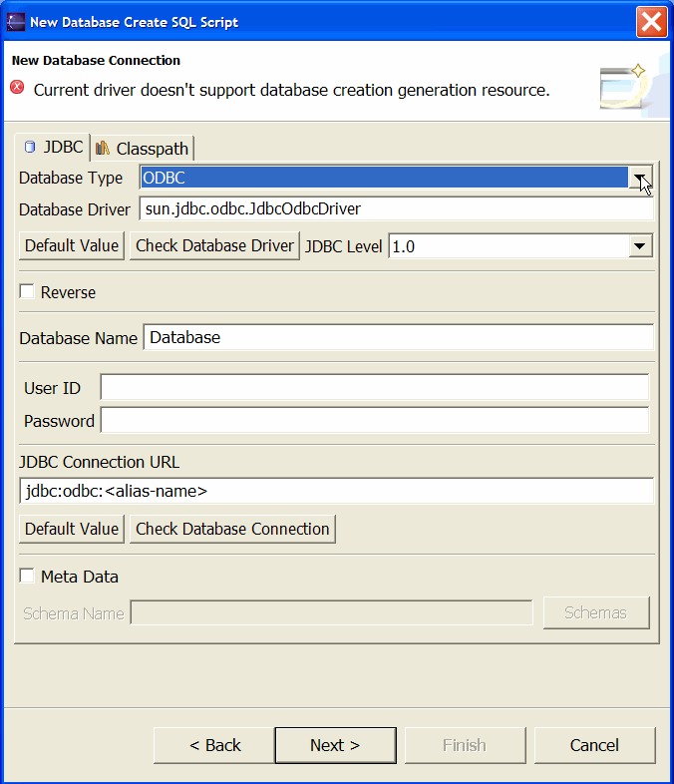This screenshot has height=784, width=674.
Task: Click the JDBC tab's cylinder icon
Action: (x=30, y=147)
